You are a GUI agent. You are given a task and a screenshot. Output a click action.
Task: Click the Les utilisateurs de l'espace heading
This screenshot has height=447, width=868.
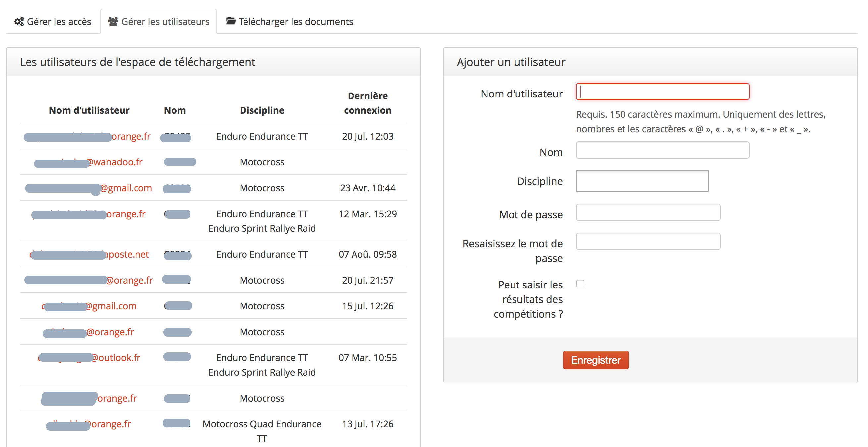pos(137,62)
